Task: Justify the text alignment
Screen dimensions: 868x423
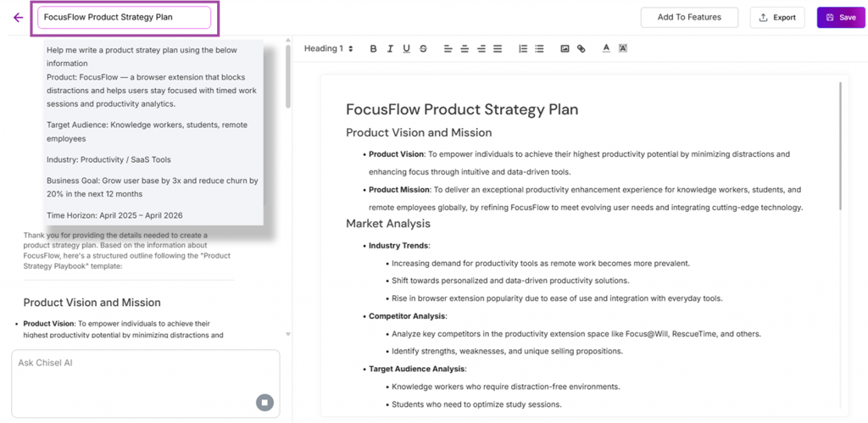Action: tap(498, 49)
